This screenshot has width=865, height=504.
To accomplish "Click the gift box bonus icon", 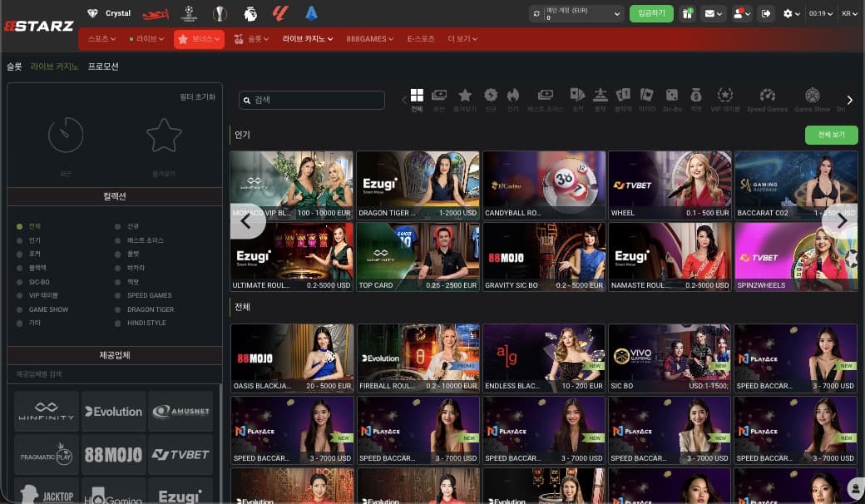I will click(687, 13).
